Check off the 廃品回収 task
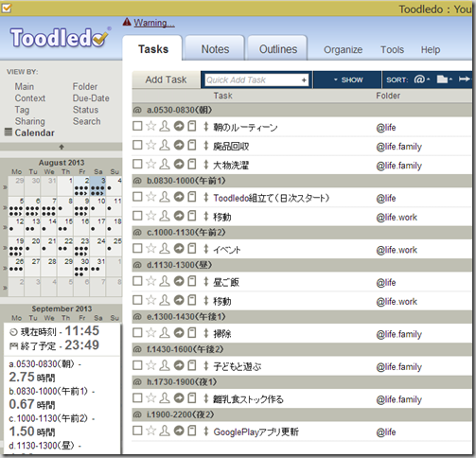The width and height of the screenshot is (476, 458). coord(137,145)
